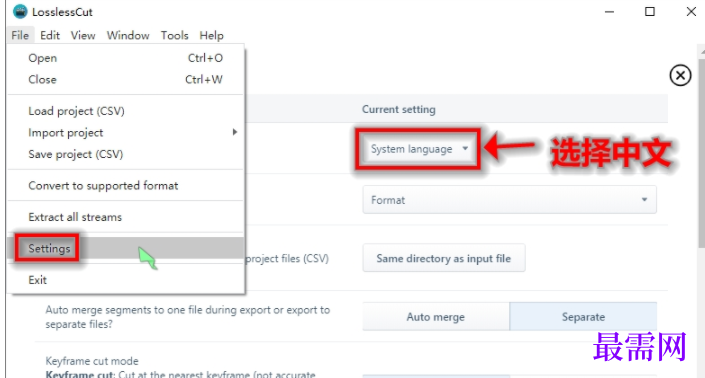
Task: Choose Close in the File menu
Action: point(126,80)
